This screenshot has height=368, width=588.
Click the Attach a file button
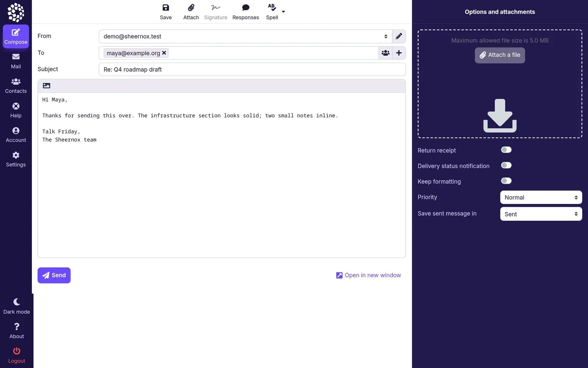point(500,55)
